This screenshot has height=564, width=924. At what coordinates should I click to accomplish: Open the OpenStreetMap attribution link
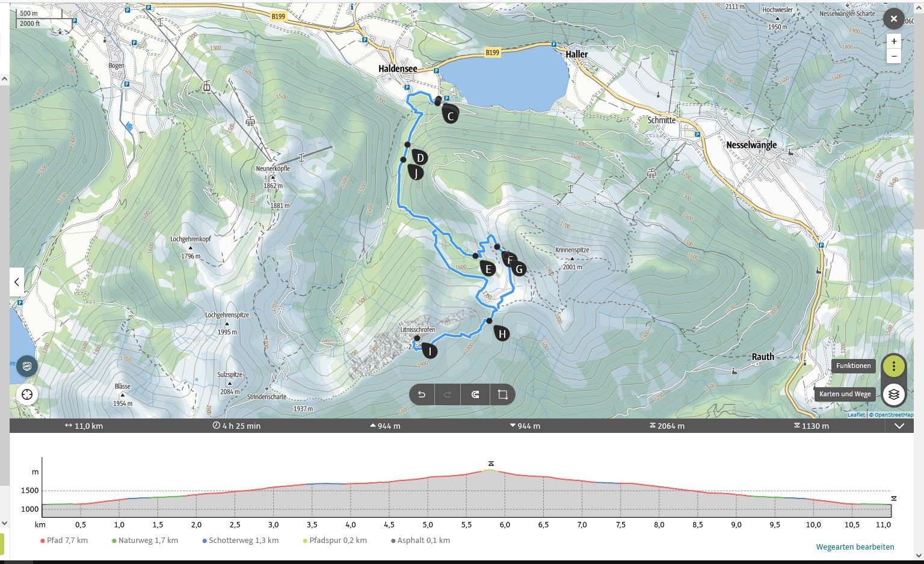(893, 415)
